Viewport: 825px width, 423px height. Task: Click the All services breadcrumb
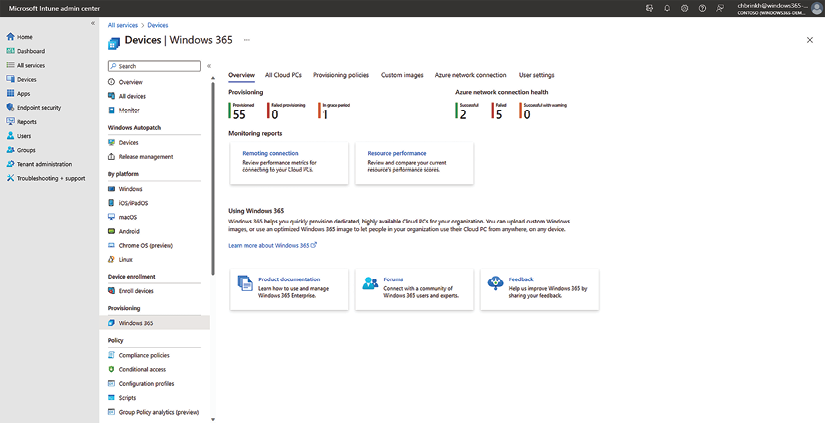pos(123,25)
